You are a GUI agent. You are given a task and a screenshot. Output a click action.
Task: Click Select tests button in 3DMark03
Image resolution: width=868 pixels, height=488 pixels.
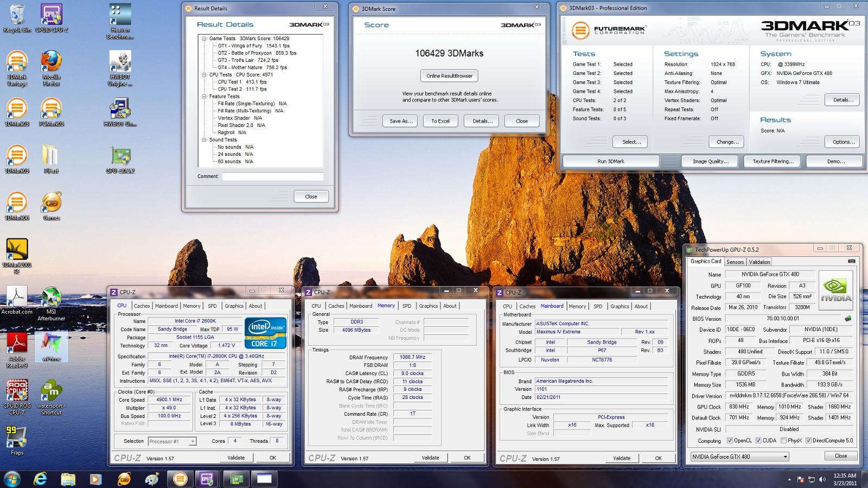point(631,142)
